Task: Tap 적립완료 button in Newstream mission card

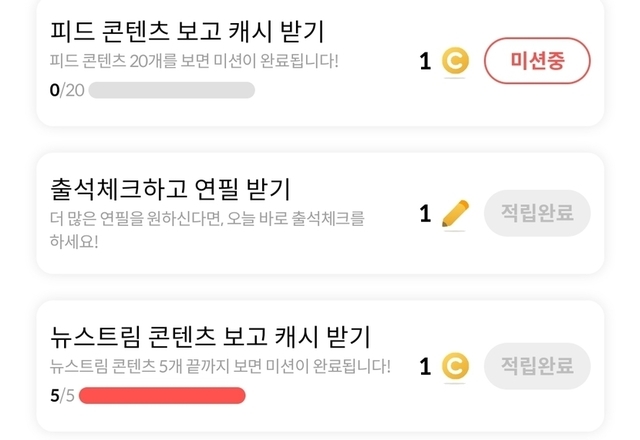Action: (537, 366)
